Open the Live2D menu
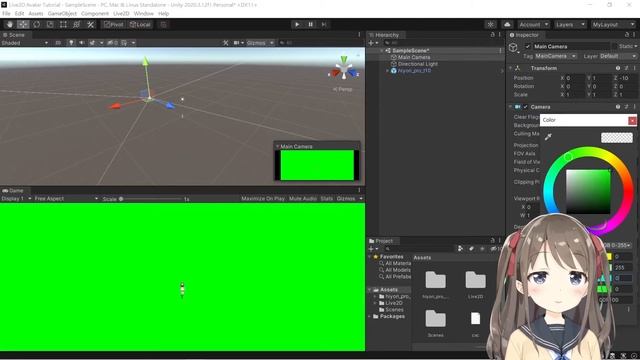 tap(121, 13)
